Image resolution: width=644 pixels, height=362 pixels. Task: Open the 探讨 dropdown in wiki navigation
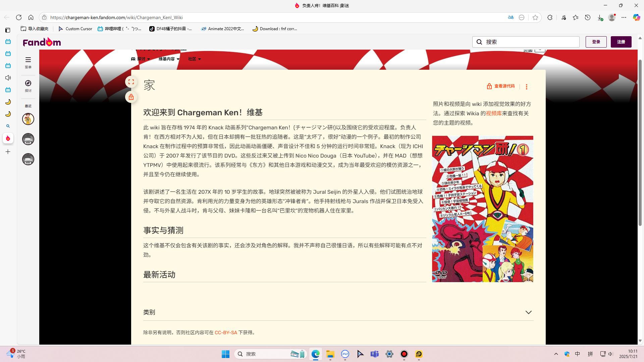click(x=141, y=59)
